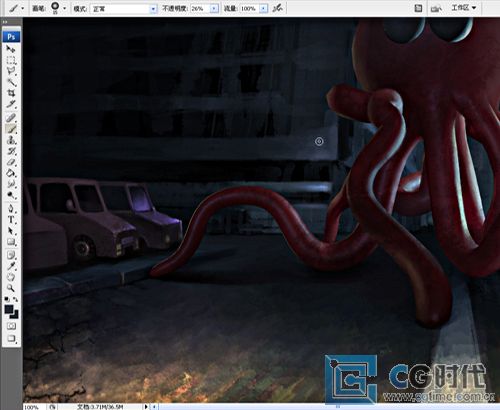Click the document size status text

[x=100, y=407]
